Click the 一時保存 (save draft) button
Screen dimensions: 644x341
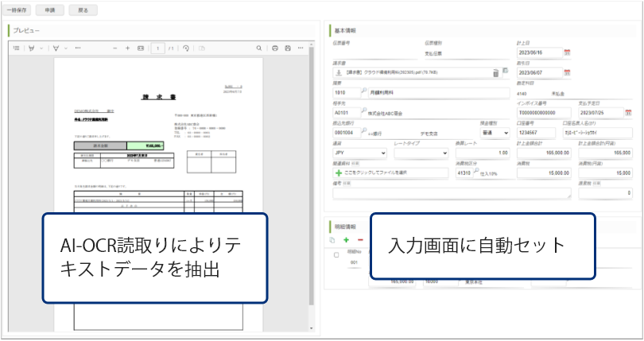point(17,10)
